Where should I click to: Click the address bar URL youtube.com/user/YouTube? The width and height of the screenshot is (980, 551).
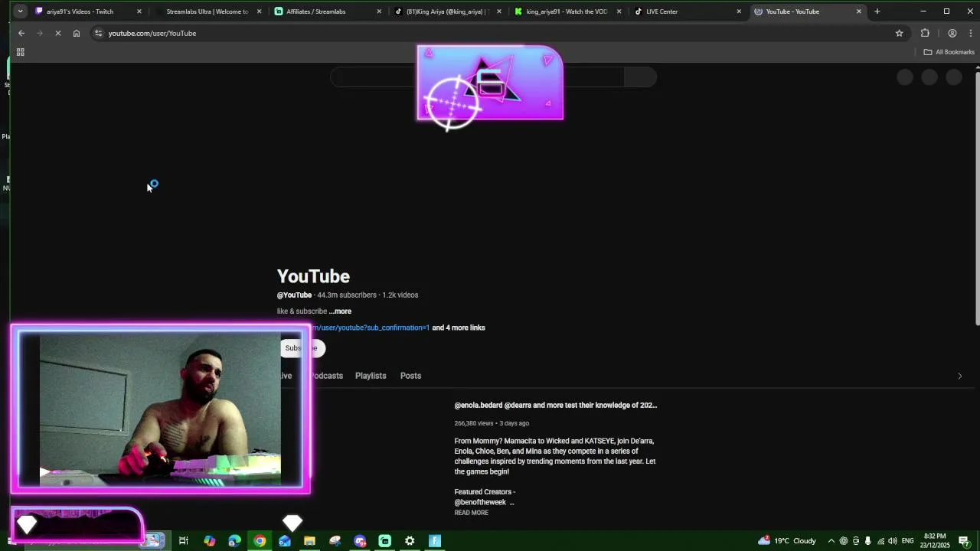pyautogui.click(x=152, y=34)
